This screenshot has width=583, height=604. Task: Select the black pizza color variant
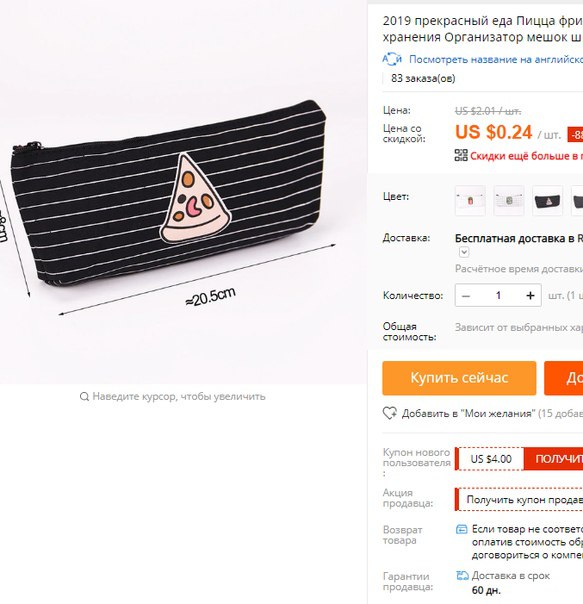[547, 201]
